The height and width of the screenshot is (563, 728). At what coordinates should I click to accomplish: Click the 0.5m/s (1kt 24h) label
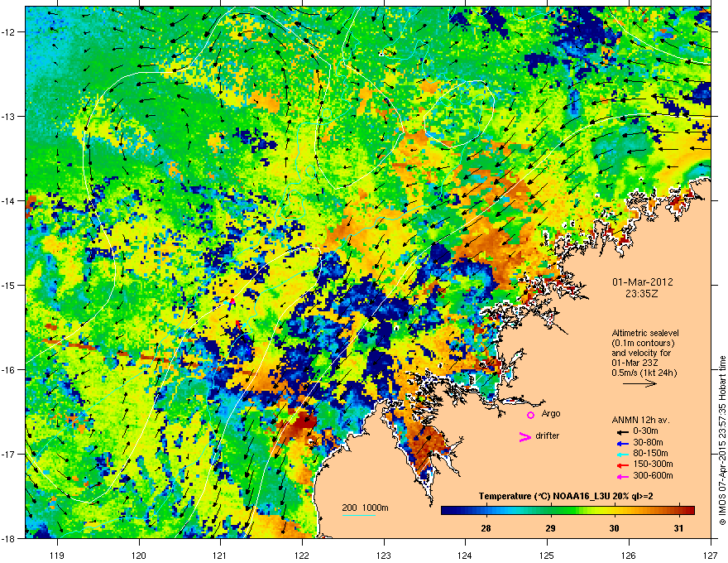coord(644,373)
